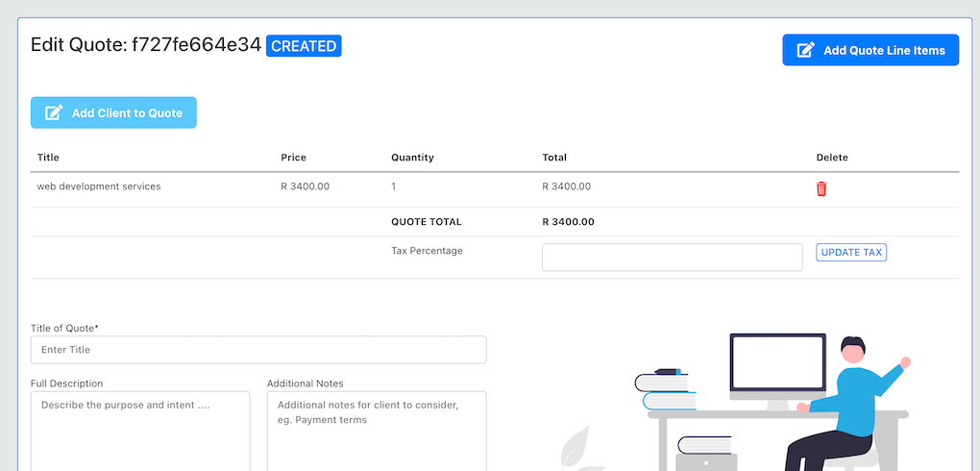Click the Edit Quote heading text
Screen dimensions: 980x471
pos(146,45)
